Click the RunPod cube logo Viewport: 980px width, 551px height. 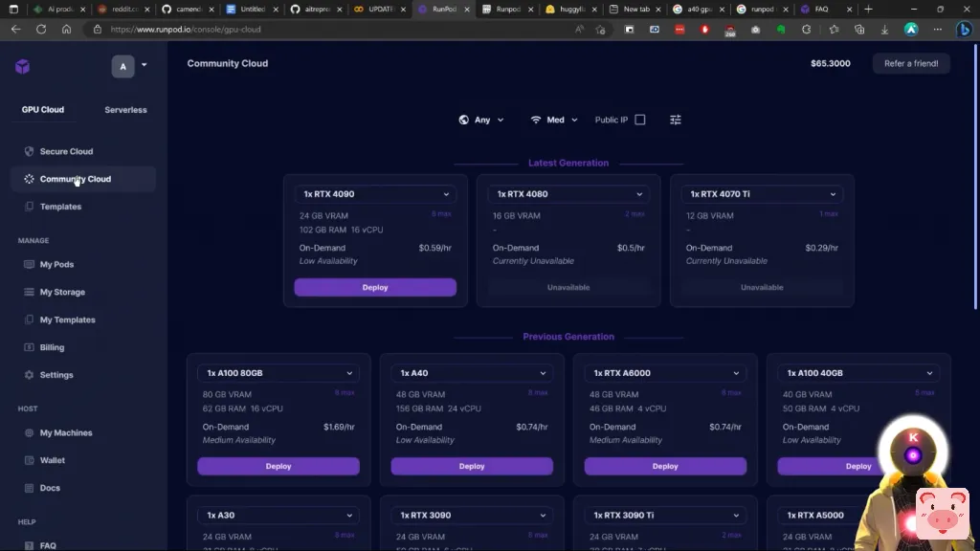(23, 66)
